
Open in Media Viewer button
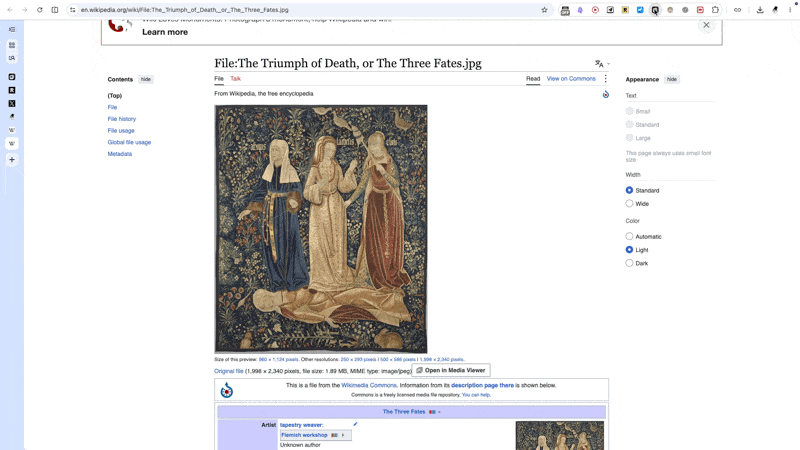coord(451,370)
